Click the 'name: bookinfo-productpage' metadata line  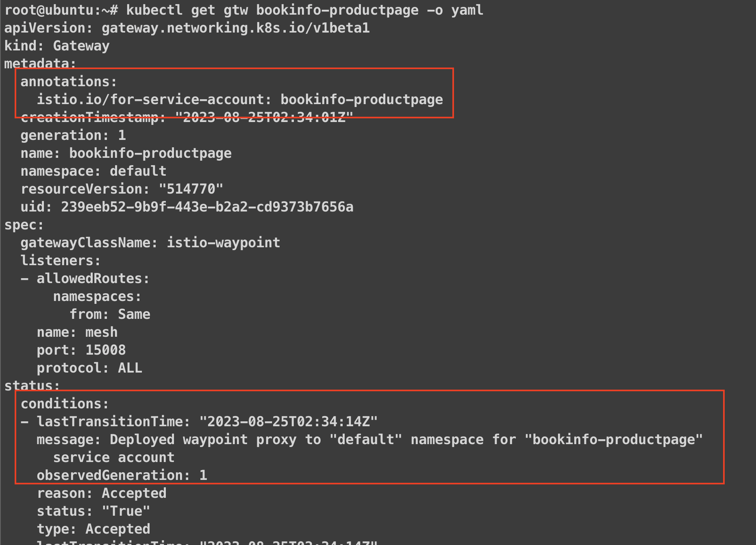[126, 153]
